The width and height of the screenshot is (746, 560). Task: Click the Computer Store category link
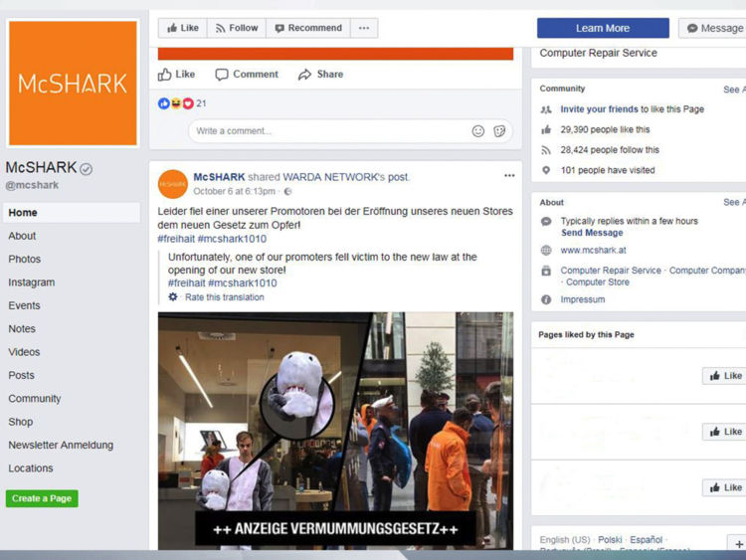click(x=598, y=282)
